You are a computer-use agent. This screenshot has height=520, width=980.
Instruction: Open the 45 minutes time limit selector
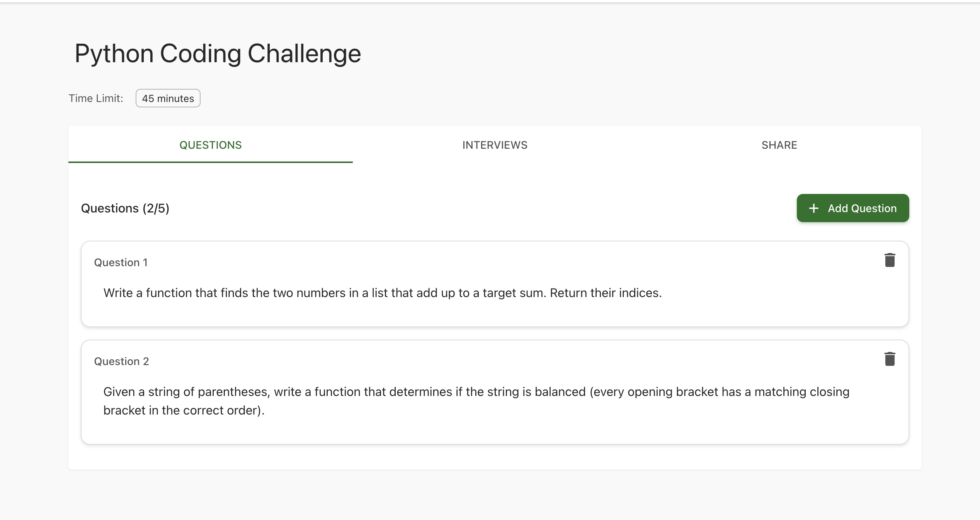(168, 98)
